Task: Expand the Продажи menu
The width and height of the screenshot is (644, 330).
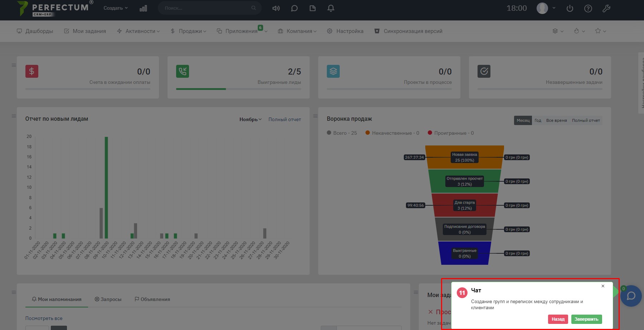Action: click(189, 31)
